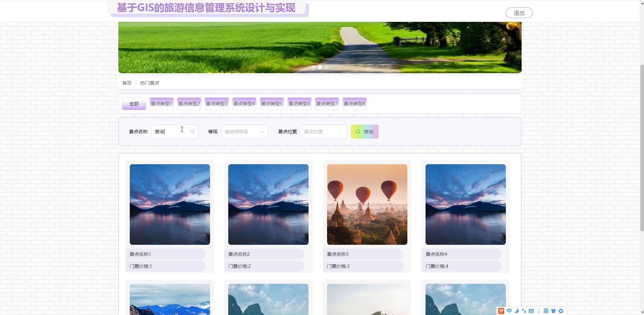Select the 景点类型7 category tab
644x315 pixels.
327,104
